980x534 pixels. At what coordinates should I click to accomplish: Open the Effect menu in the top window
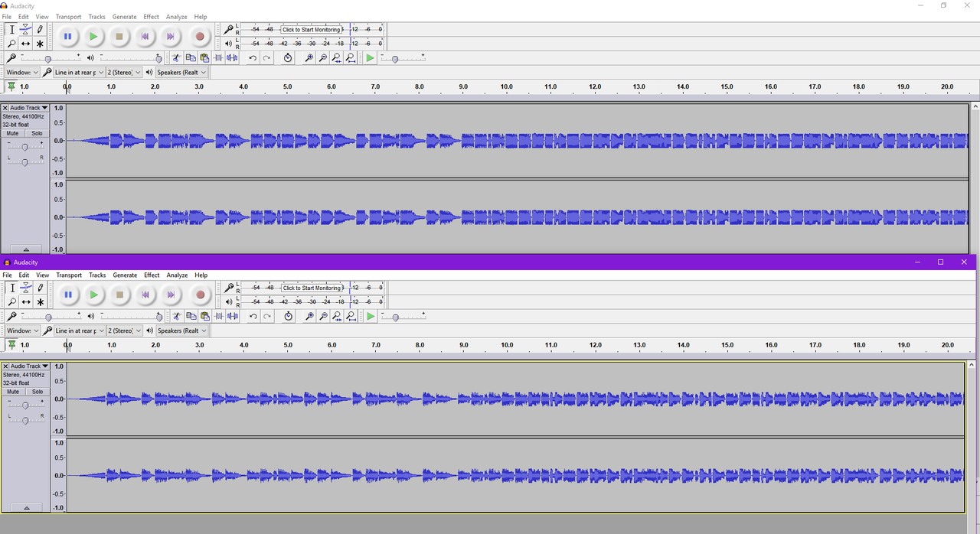click(x=151, y=17)
